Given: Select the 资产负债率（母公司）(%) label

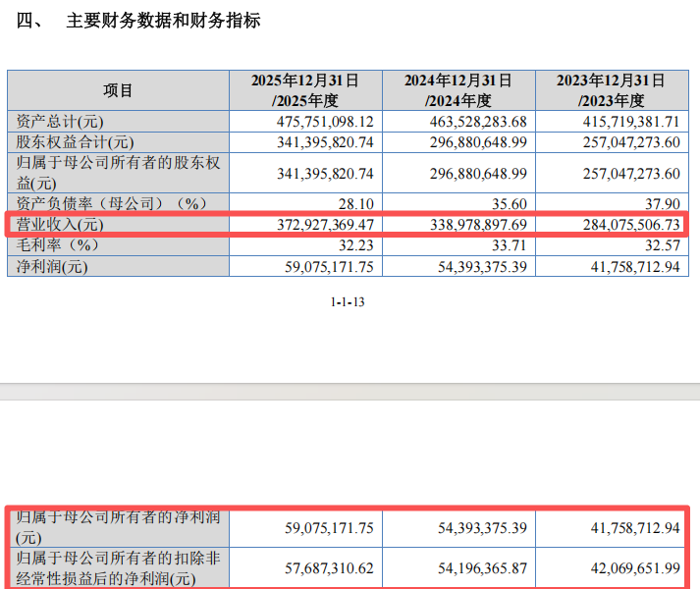Looking at the screenshot, I should pos(112,203).
